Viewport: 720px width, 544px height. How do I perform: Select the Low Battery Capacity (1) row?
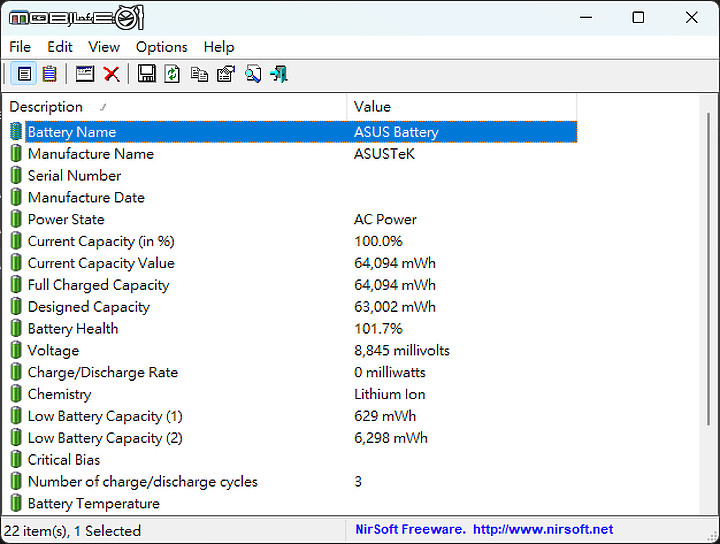pos(293,416)
